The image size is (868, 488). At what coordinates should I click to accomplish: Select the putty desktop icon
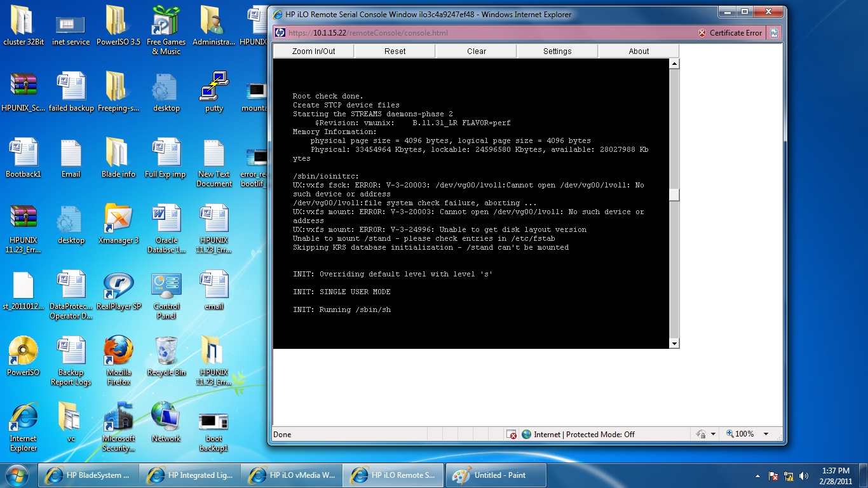pos(214,93)
